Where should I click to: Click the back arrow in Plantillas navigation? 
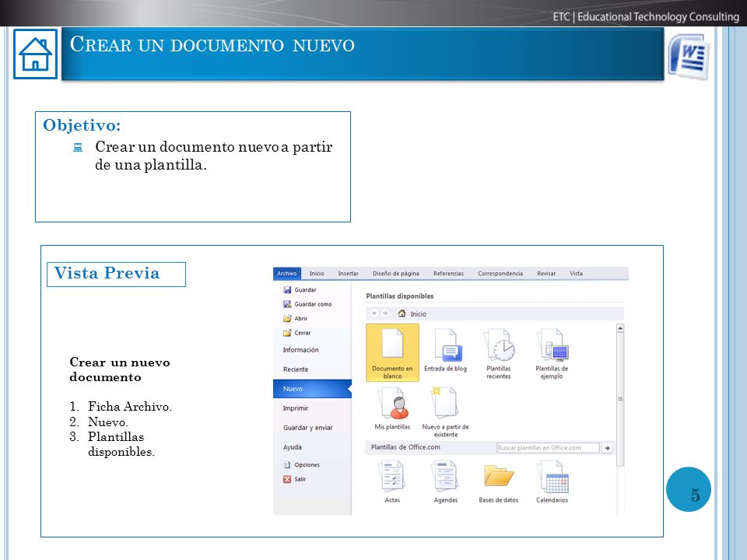click(x=374, y=313)
